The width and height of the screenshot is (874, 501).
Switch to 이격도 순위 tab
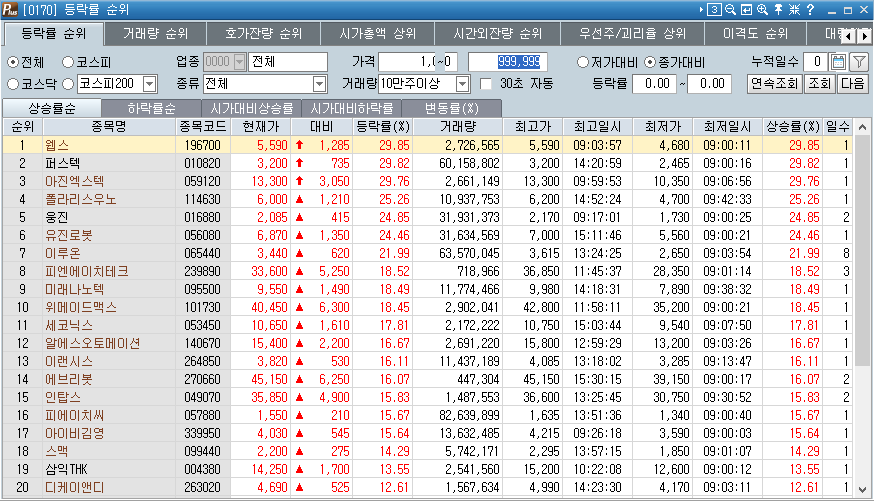(x=756, y=34)
